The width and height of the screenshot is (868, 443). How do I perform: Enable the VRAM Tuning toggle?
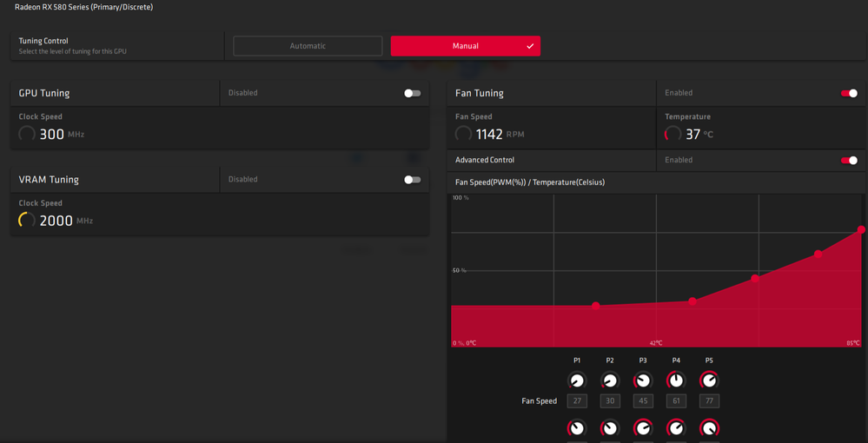pos(413,180)
